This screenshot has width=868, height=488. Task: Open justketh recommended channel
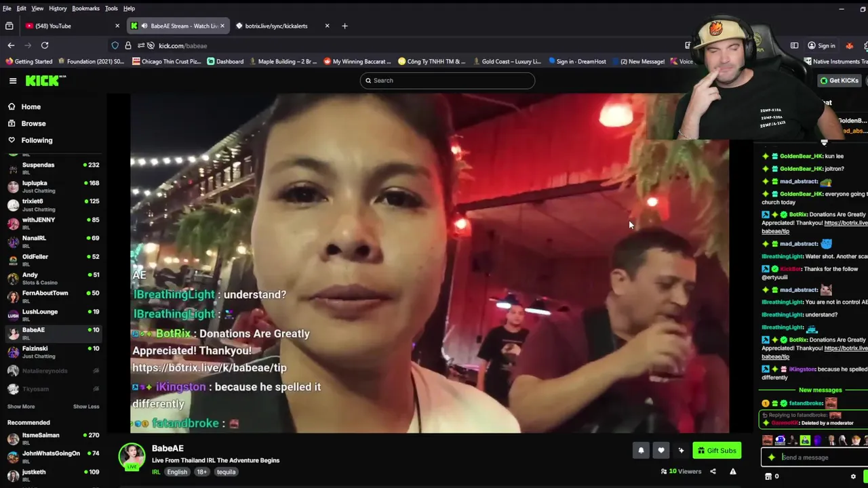tap(53, 475)
